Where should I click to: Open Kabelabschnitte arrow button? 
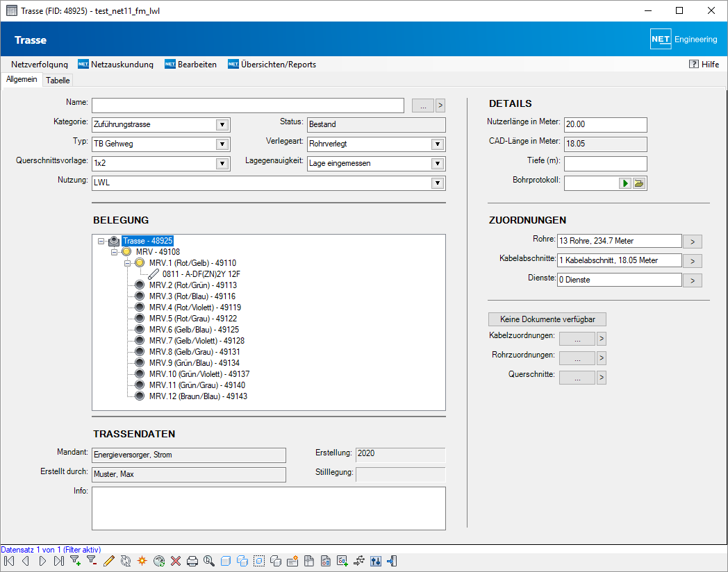coord(693,261)
